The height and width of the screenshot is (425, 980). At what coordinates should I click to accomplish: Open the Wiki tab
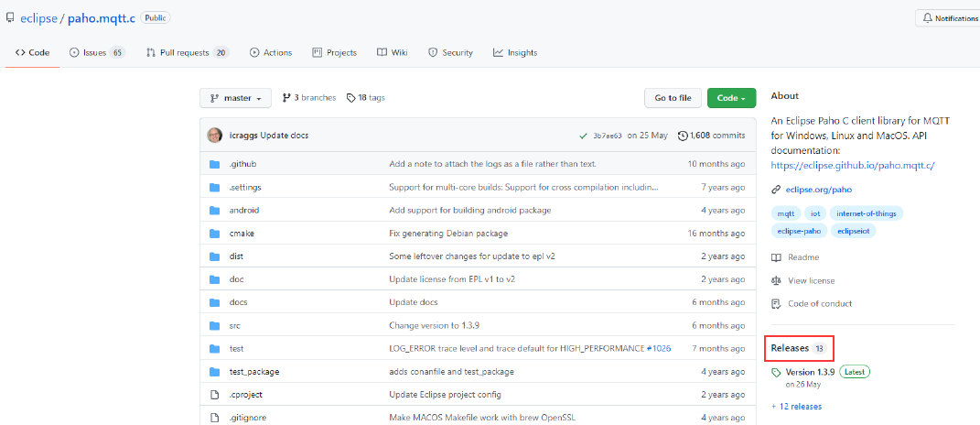pos(393,52)
